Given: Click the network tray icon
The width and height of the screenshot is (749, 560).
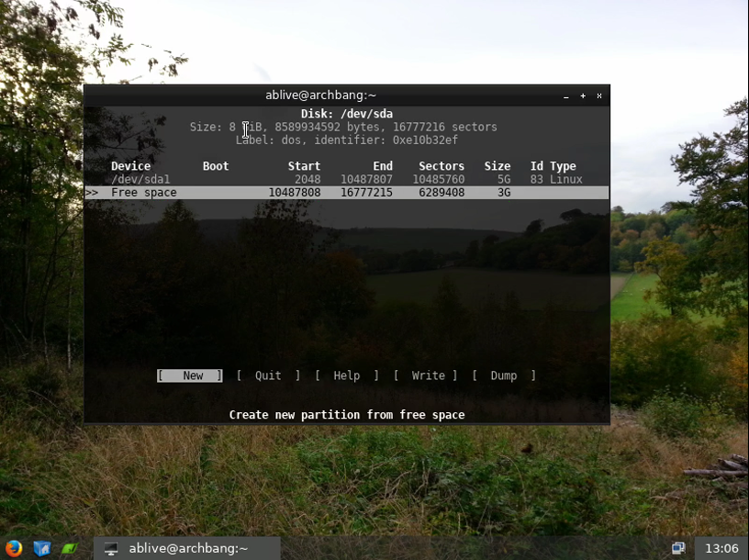Looking at the screenshot, I should [678, 548].
